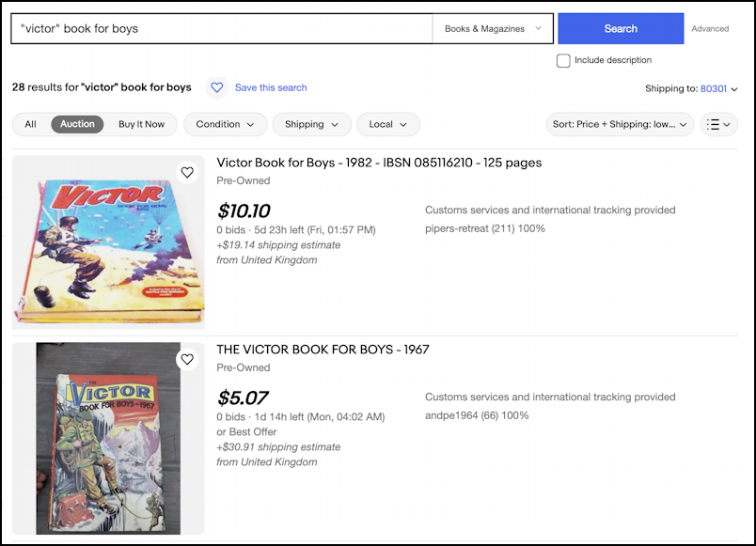The image size is (756, 546).
Task: Expand the Shipping filter
Action: [x=312, y=124]
